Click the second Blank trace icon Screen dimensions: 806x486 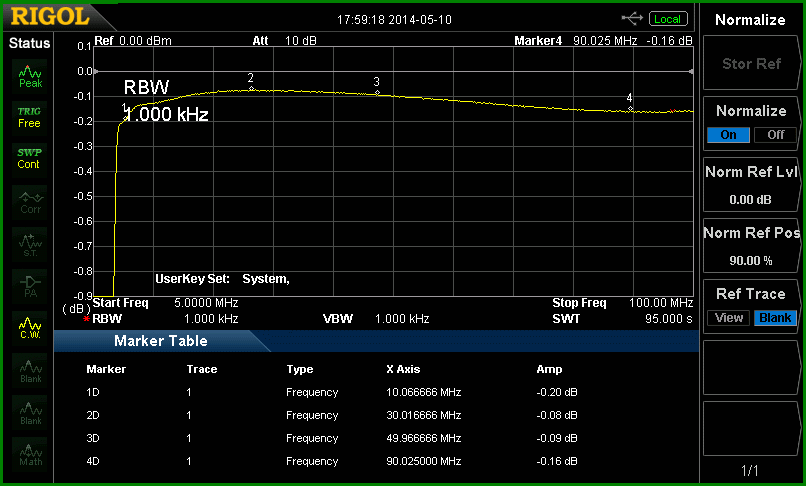coord(30,412)
